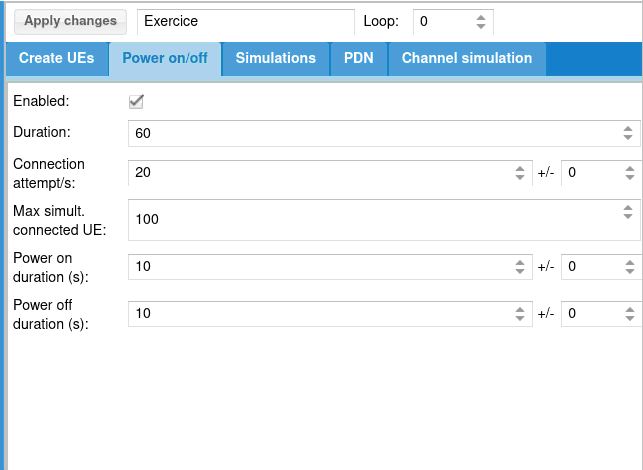Select the Power on/off tab

point(165,58)
